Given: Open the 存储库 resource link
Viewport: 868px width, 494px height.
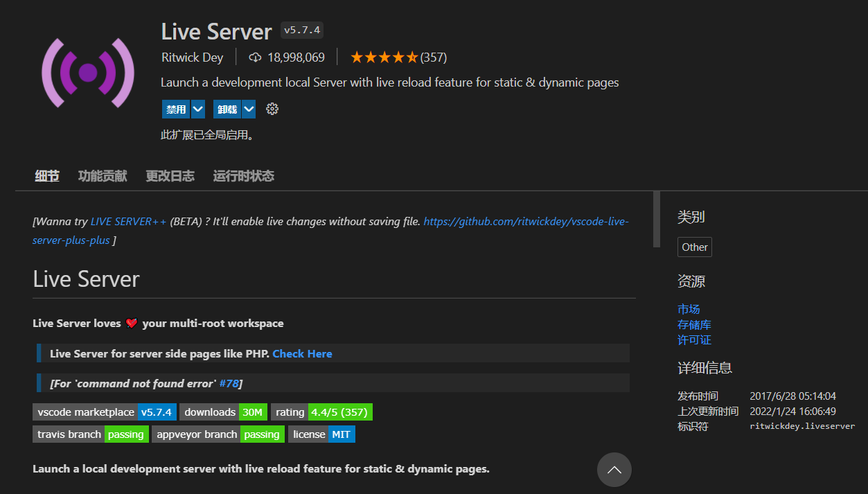Looking at the screenshot, I should pyautogui.click(x=694, y=324).
